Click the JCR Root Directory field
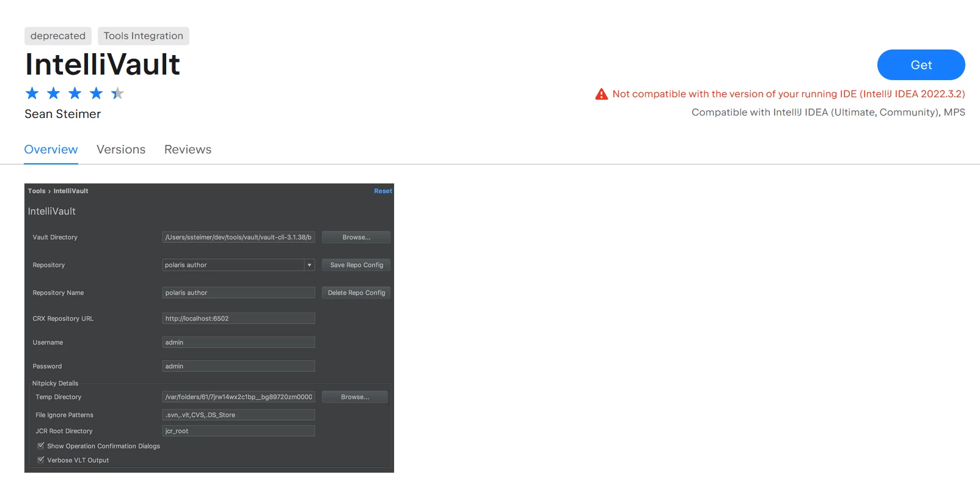 pos(238,431)
